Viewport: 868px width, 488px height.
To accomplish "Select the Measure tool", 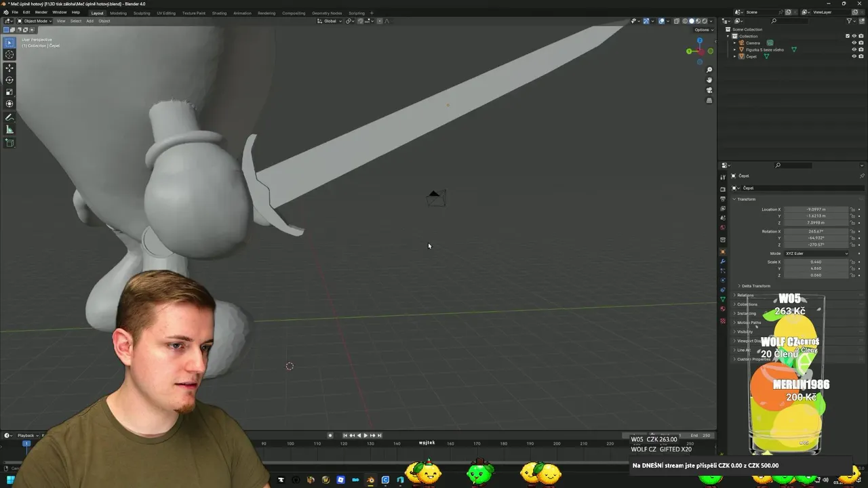I will [x=9, y=129].
